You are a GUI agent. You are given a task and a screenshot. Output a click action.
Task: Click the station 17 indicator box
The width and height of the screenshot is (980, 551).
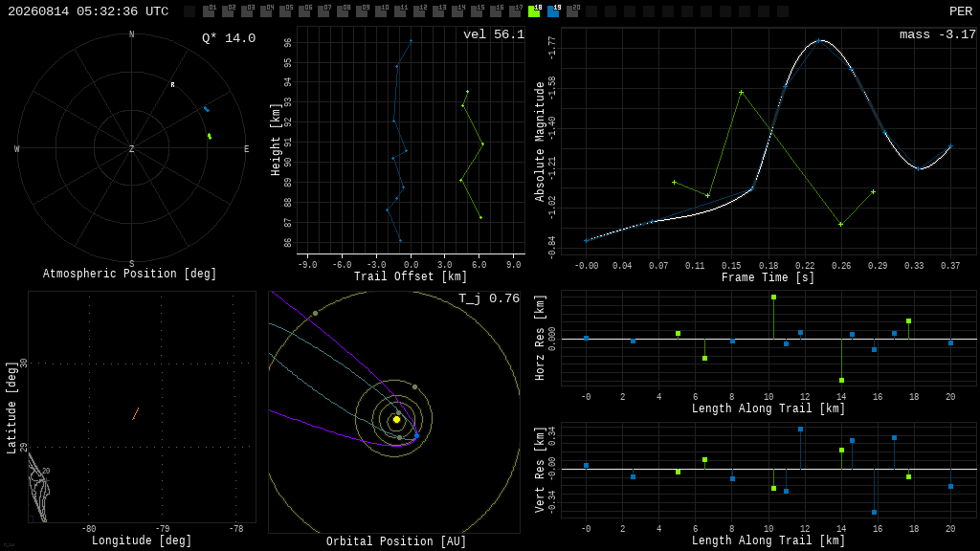(x=515, y=11)
